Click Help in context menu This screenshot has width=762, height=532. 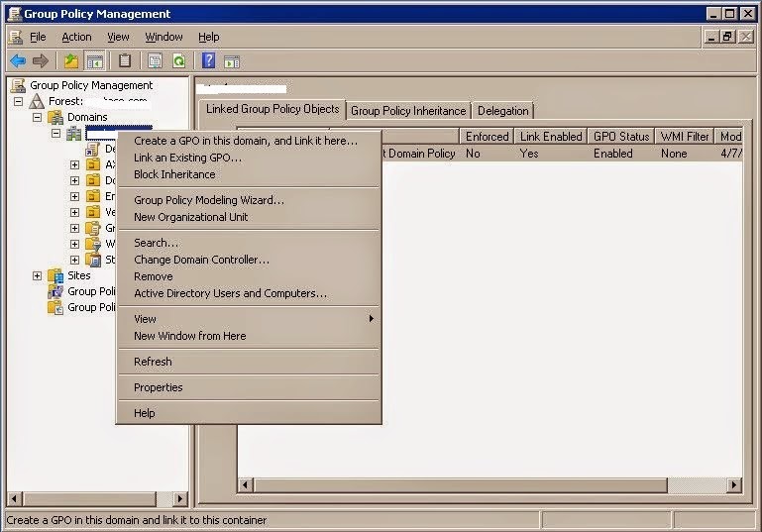click(249, 413)
